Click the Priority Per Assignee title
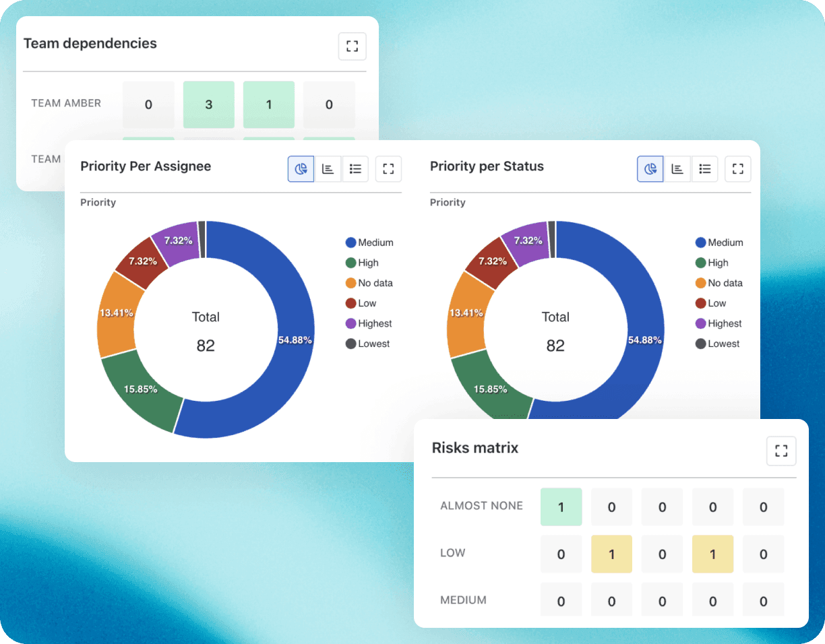This screenshot has width=825, height=644. pos(146,166)
